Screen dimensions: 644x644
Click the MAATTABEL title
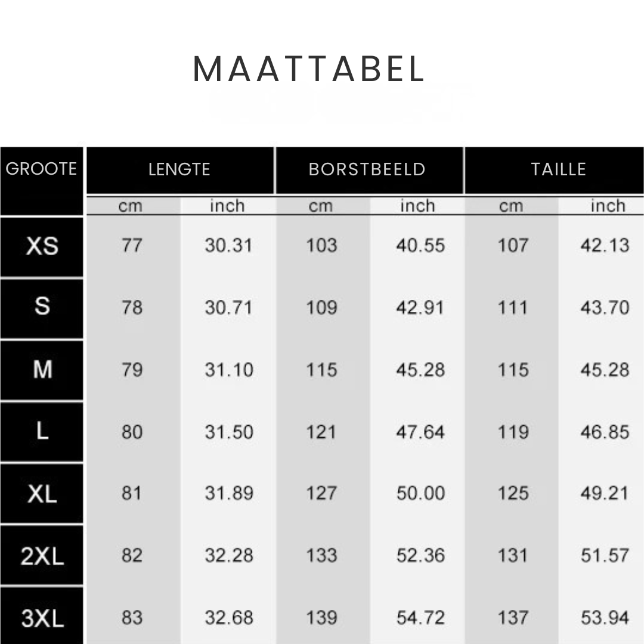point(308,70)
